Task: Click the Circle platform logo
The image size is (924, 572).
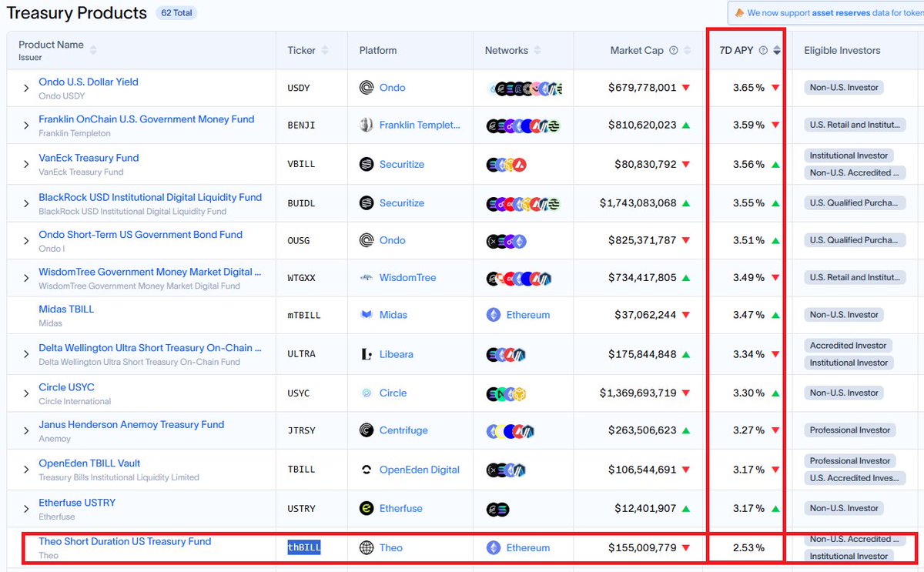Action: pyautogui.click(x=367, y=393)
